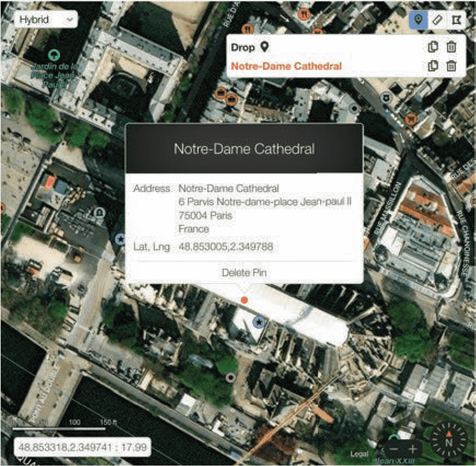Click address line 6 Parvis Notre-dame-place

tap(265, 201)
